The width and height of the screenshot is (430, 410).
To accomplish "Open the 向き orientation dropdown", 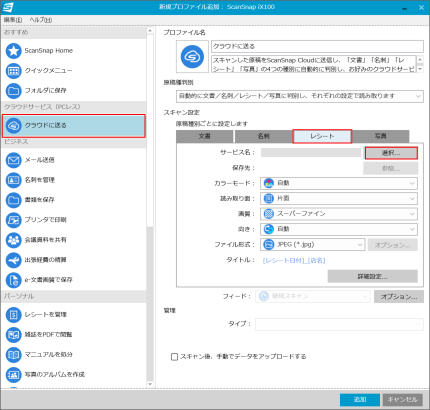I will pos(339,229).
